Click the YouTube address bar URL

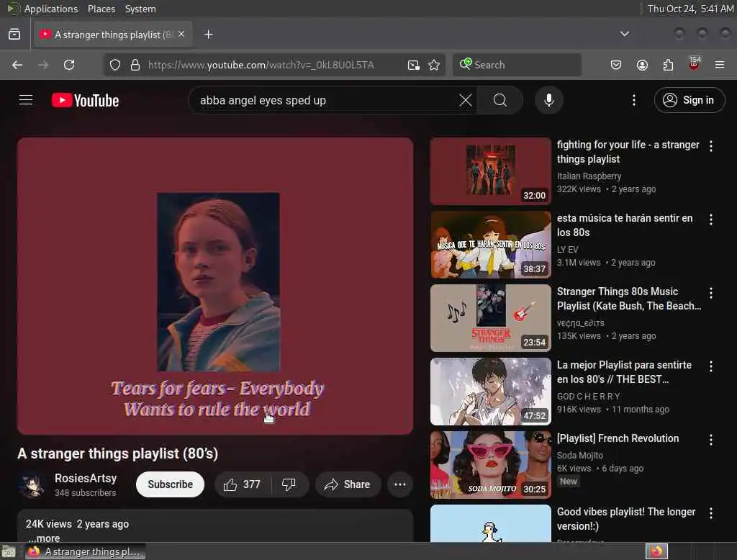point(261,65)
